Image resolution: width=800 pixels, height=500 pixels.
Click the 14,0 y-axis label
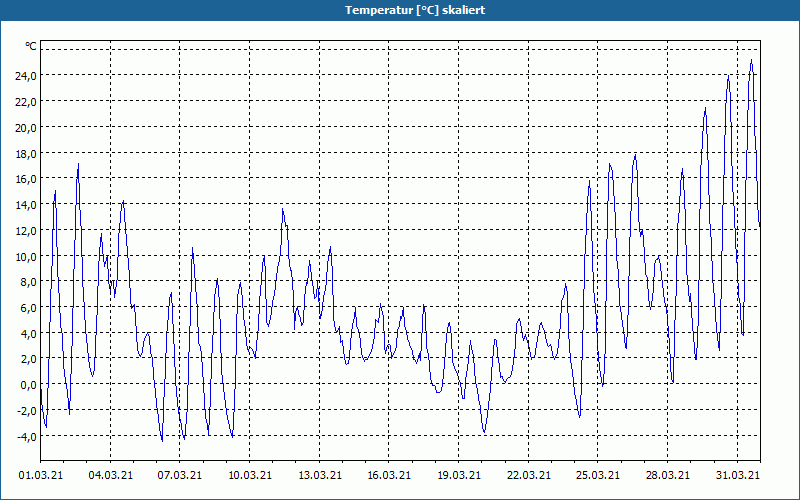[x=26, y=205]
